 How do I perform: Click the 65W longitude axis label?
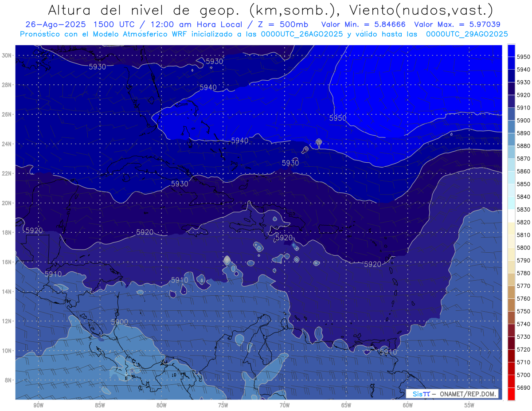click(x=346, y=406)
